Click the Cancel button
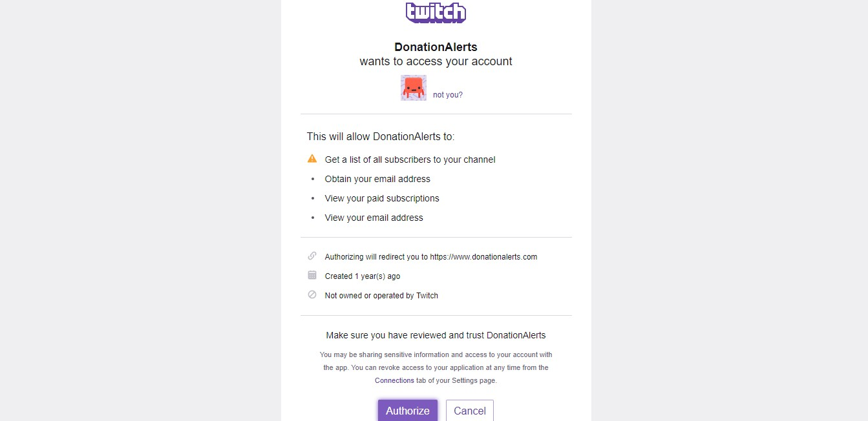868x421 pixels. (470, 411)
